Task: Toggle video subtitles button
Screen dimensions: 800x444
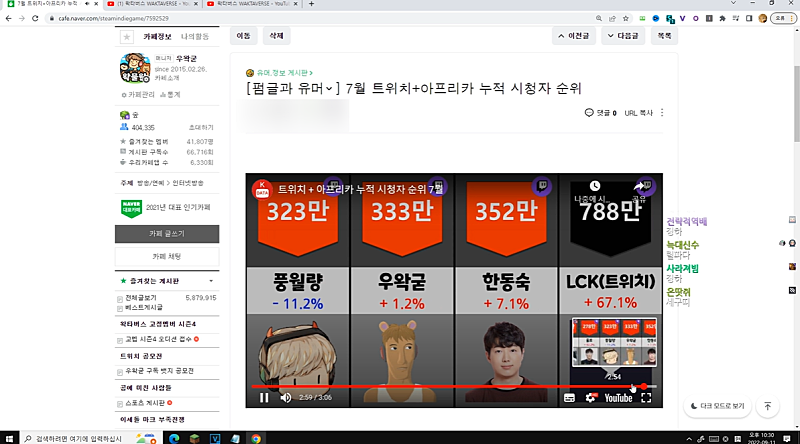Action: pos(569,398)
